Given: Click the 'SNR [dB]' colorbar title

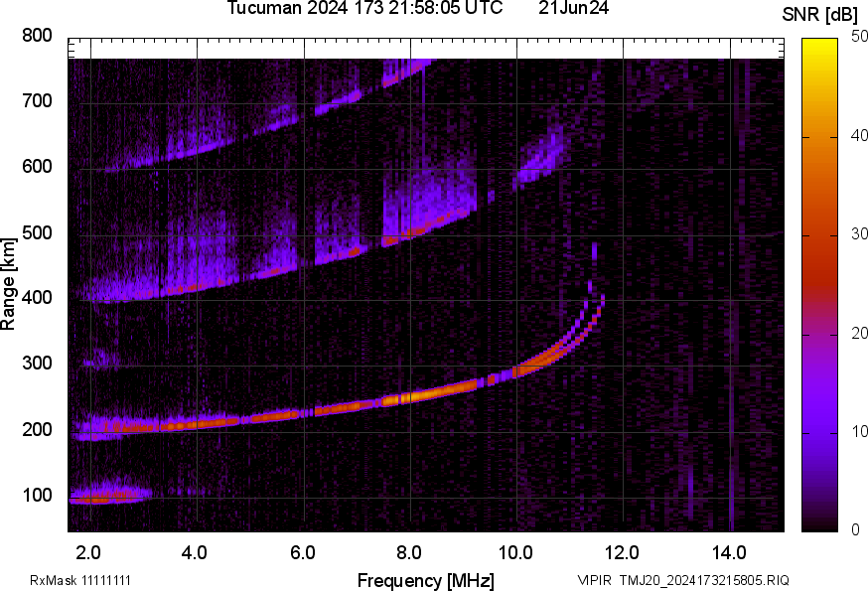Looking at the screenshot, I should (x=820, y=15).
